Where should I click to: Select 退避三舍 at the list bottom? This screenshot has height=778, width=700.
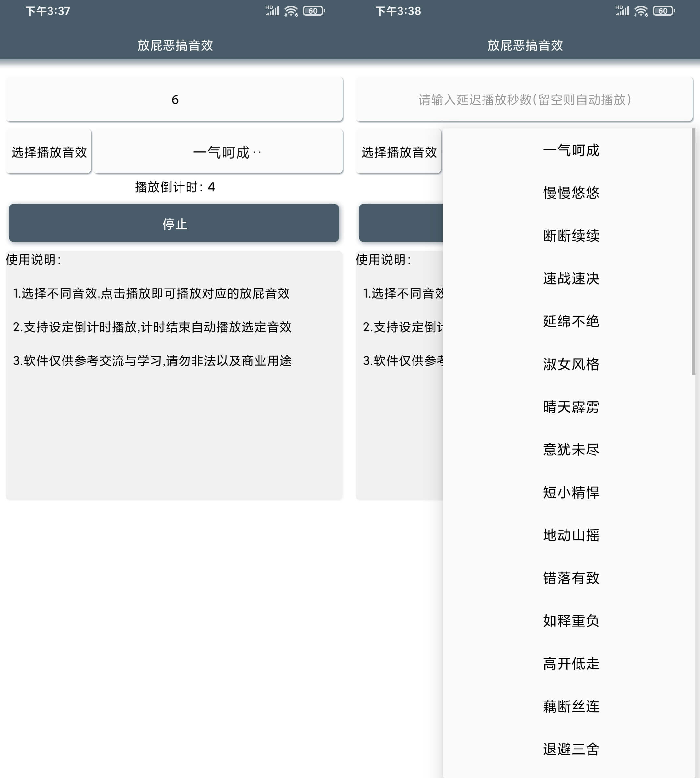pyautogui.click(x=570, y=749)
